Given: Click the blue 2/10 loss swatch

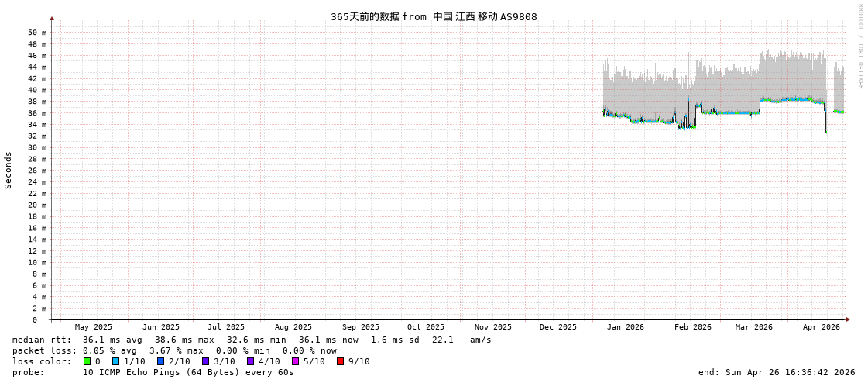Looking at the screenshot, I should pos(161,361).
